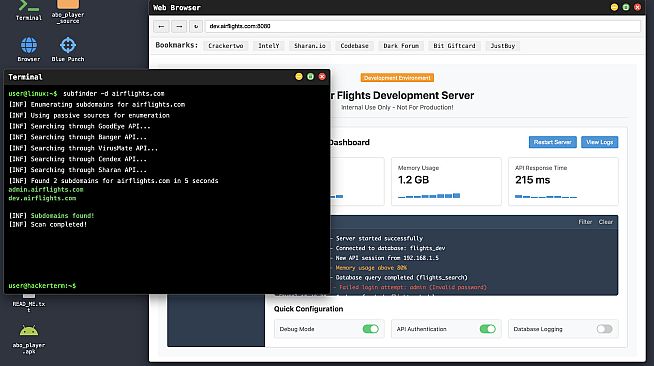Screen dimensions: 654x366
Task: Focus the dev.airflights.com address bar
Action: coord(423,26)
